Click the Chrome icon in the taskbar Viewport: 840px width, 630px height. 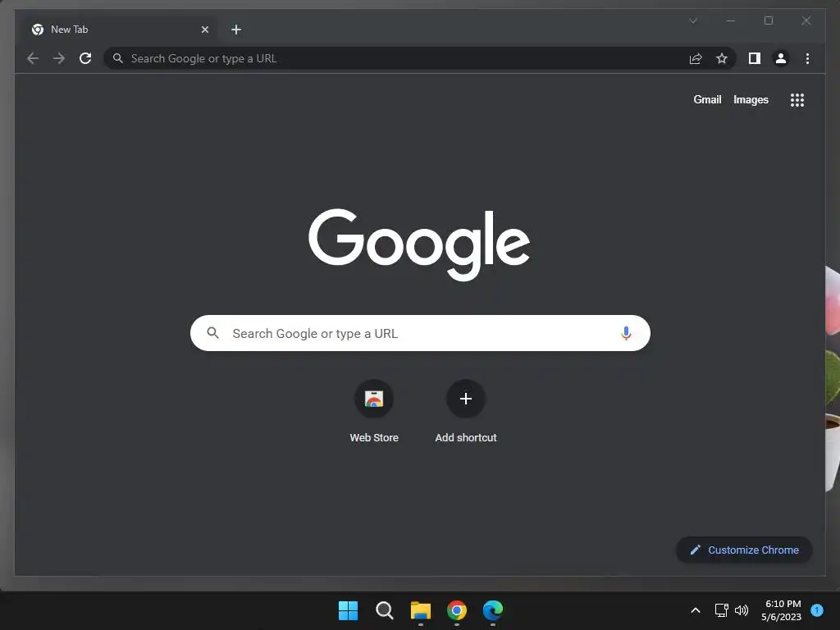pyautogui.click(x=456, y=610)
